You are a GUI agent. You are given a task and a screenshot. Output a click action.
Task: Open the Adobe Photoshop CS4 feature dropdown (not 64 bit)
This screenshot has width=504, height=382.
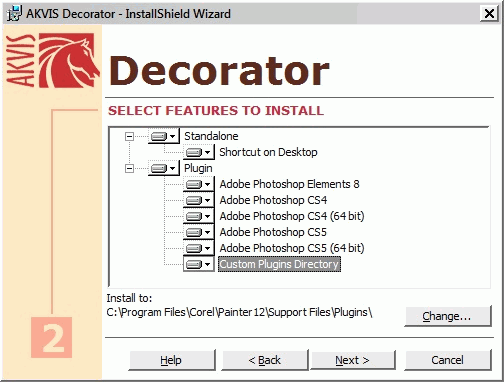199,200
